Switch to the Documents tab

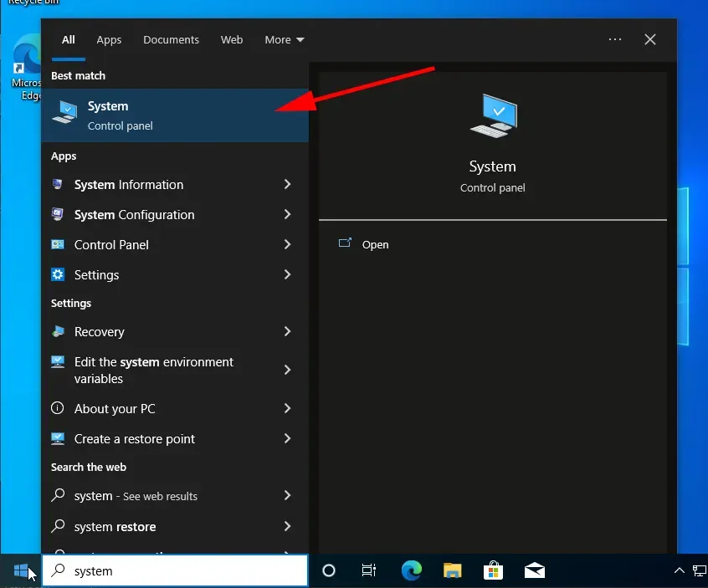(171, 39)
